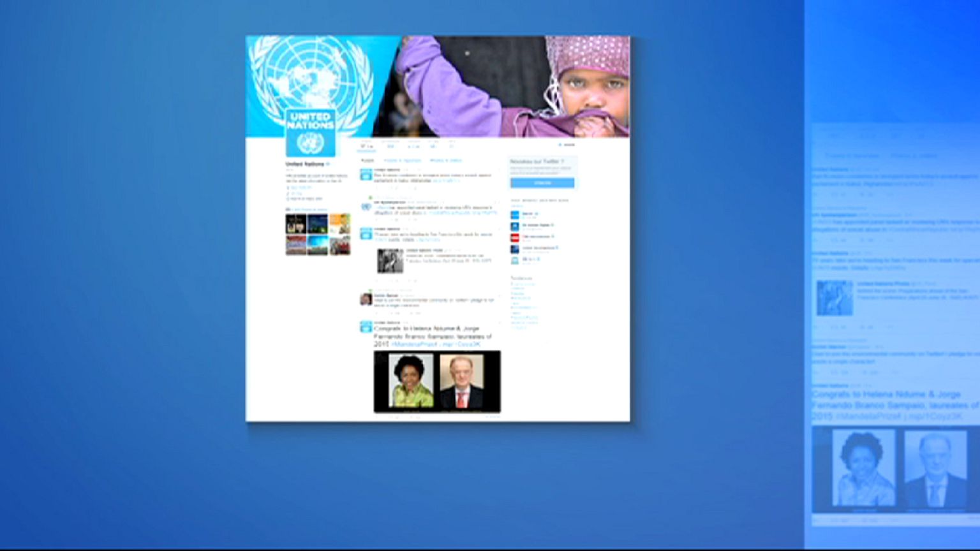This screenshot has height=551, width=980.
Task: Click the UN Spokesperson emblem avatar
Action: [x=366, y=207]
